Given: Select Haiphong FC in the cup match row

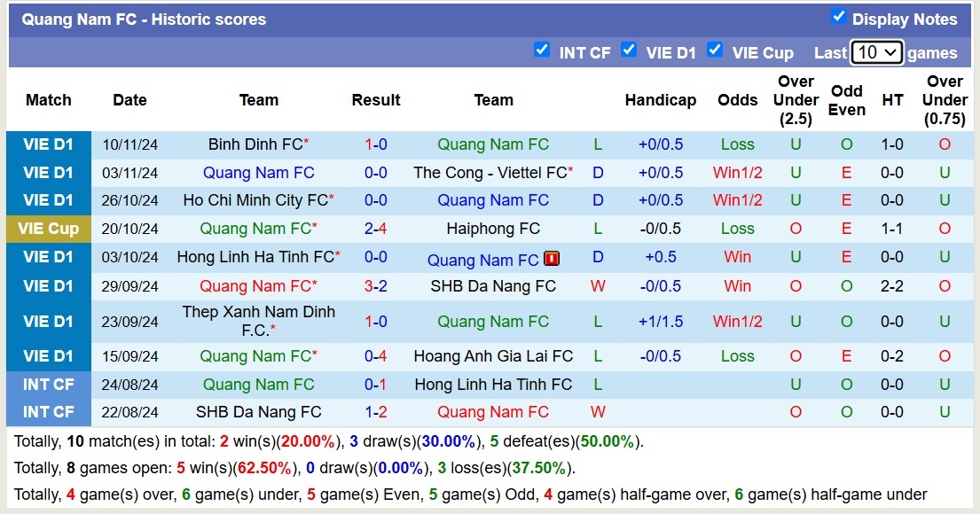Looking at the screenshot, I should click(486, 229).
